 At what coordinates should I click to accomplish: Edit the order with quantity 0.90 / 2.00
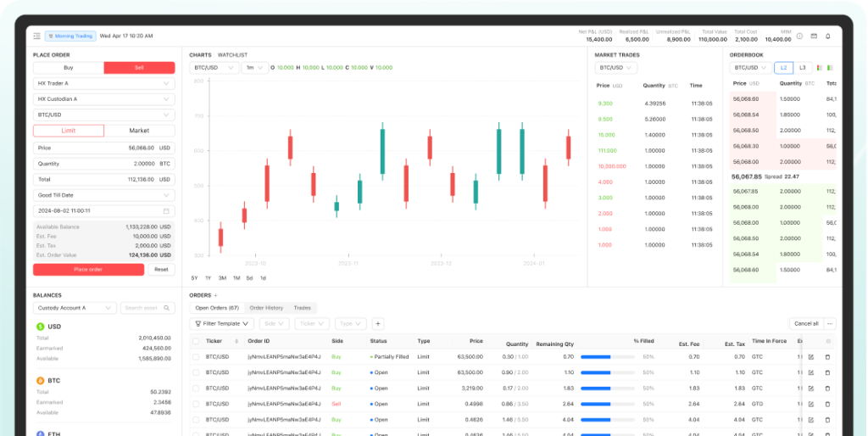point(811,373)
